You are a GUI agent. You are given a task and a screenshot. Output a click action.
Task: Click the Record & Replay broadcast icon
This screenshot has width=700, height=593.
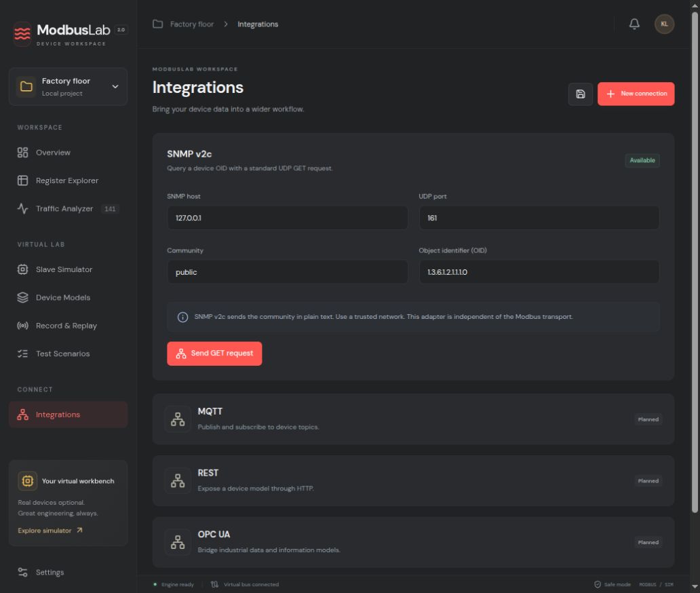23,326
